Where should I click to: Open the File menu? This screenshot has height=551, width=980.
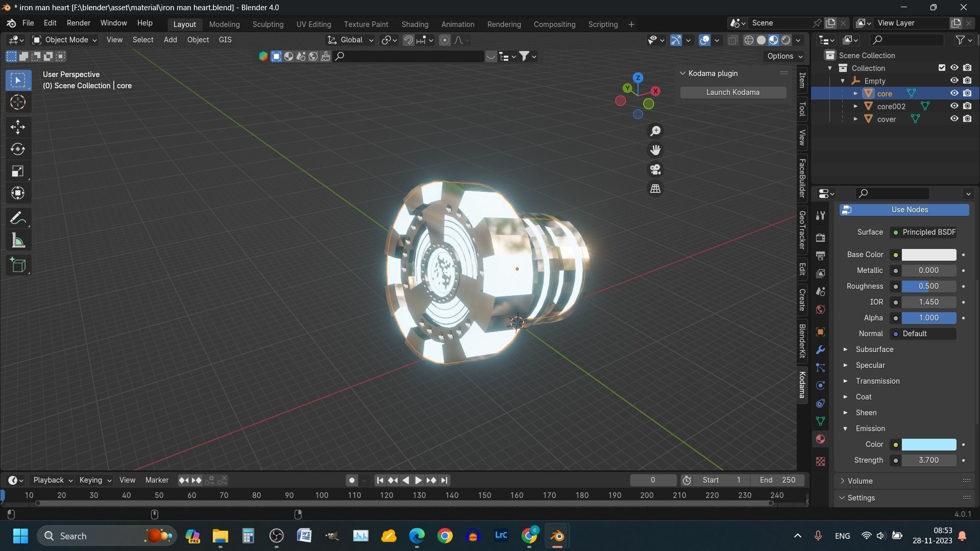[x=28, y=23]
